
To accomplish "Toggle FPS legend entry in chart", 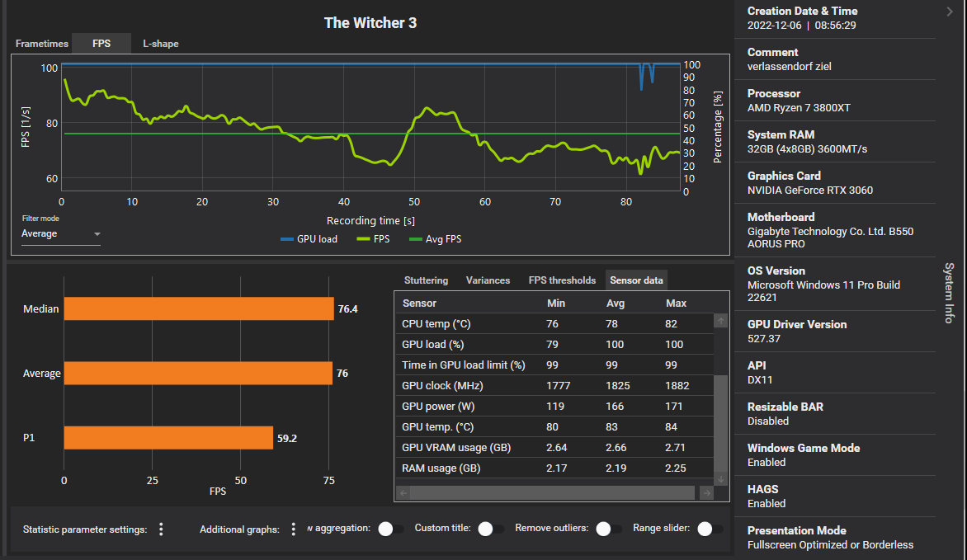I will click(373, 239).
